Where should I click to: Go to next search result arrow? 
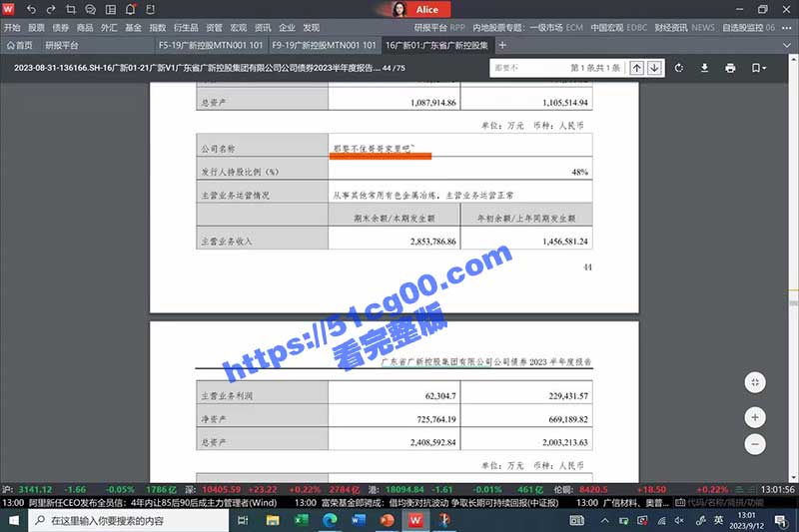(655, 68)
